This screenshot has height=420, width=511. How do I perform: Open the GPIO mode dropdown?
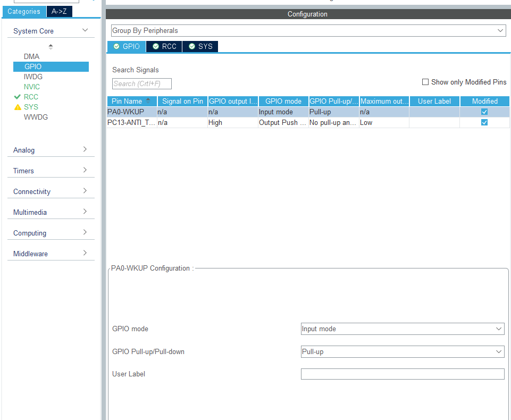pos(403,329)
